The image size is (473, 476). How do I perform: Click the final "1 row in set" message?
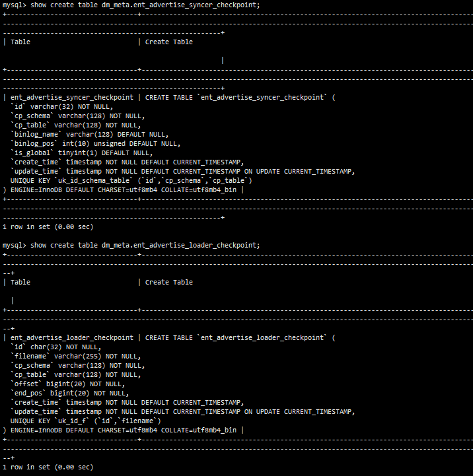click(48, 467)
